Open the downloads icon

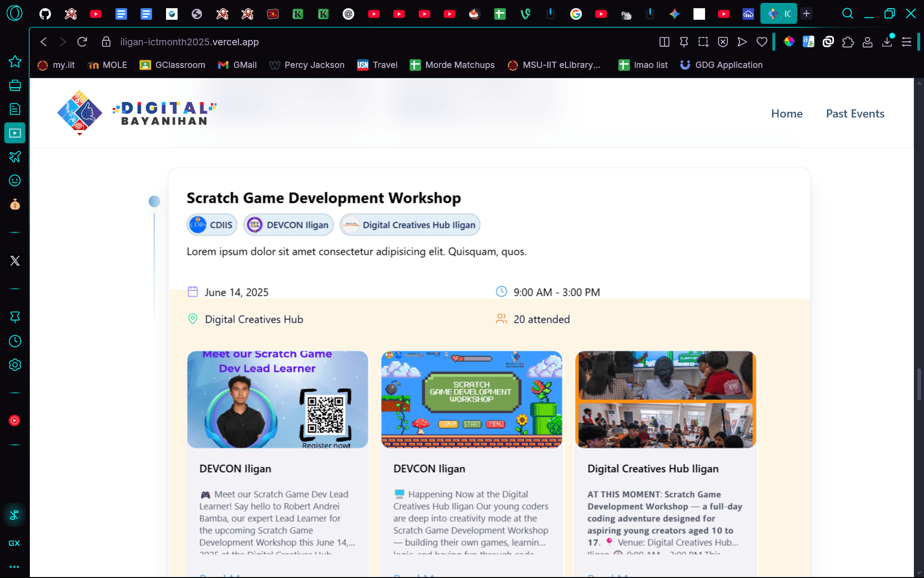[887, 42]
